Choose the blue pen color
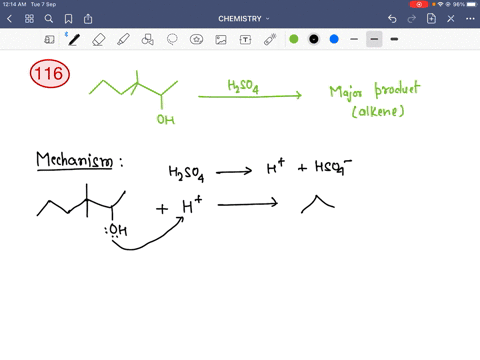The height and width of the screenshot is (360, 480). pyautogui.click(x=334, y=39)
